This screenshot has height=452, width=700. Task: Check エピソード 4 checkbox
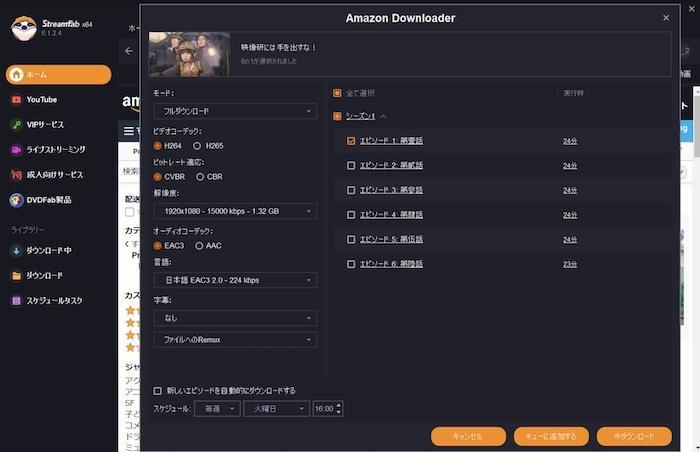point(351,215)
